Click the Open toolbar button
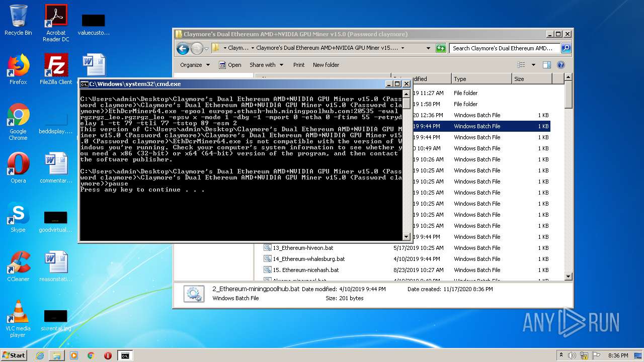 (230, 65)
